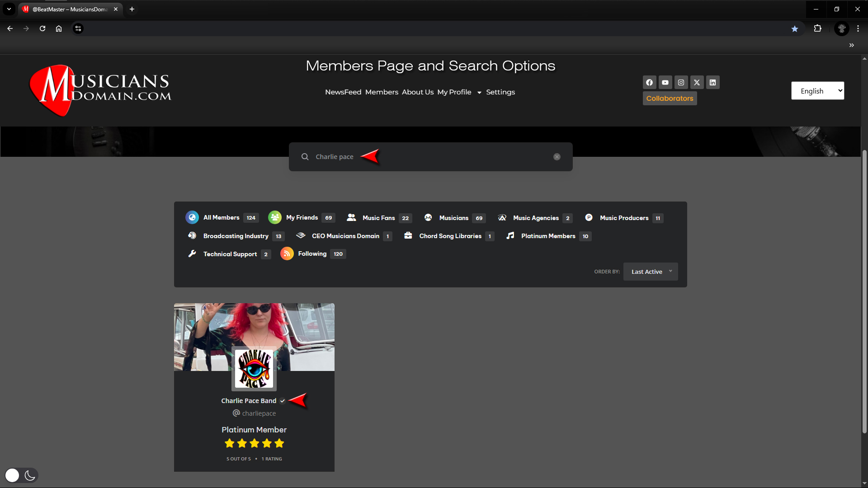Click the Collaborators button
Screen dimensions: 868x488
(670, 99)
